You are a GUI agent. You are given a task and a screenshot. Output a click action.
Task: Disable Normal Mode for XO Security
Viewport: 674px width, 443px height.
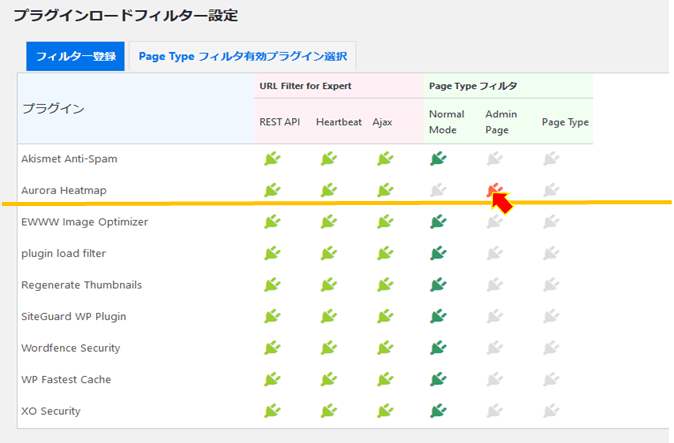point(438,411)
